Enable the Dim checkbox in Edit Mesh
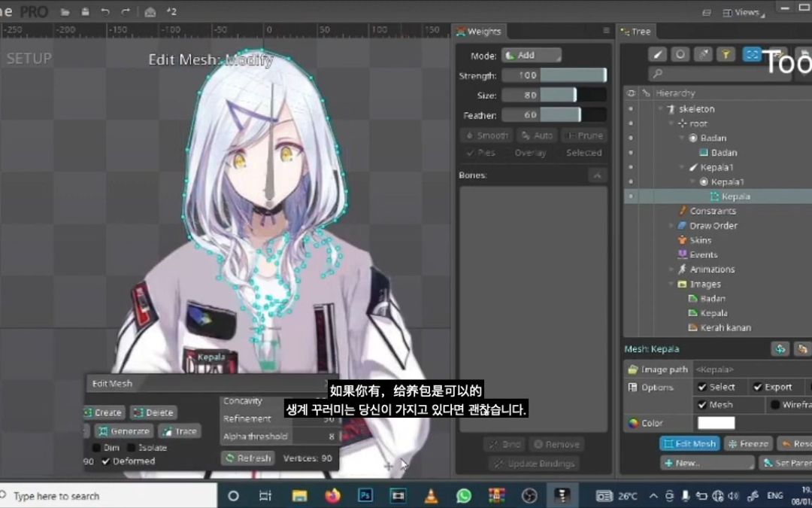812x508 pixels. [x=96, y=447]
